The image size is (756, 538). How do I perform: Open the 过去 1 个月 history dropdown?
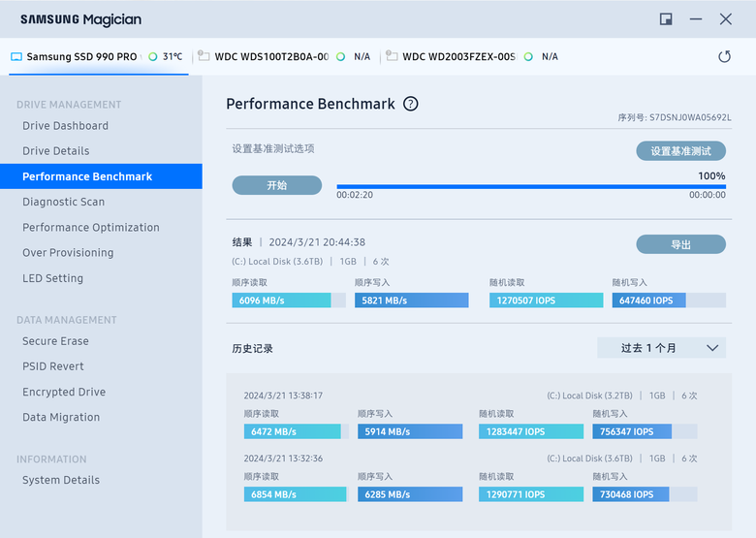[x=661, y=348]
